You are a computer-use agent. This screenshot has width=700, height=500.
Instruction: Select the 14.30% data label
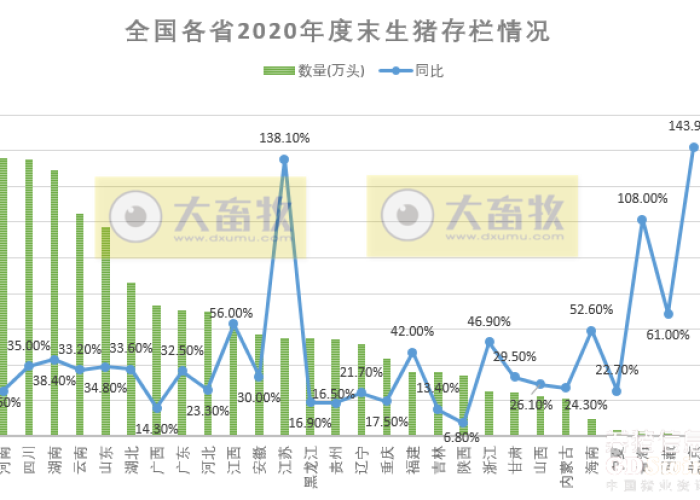(157, 429)
